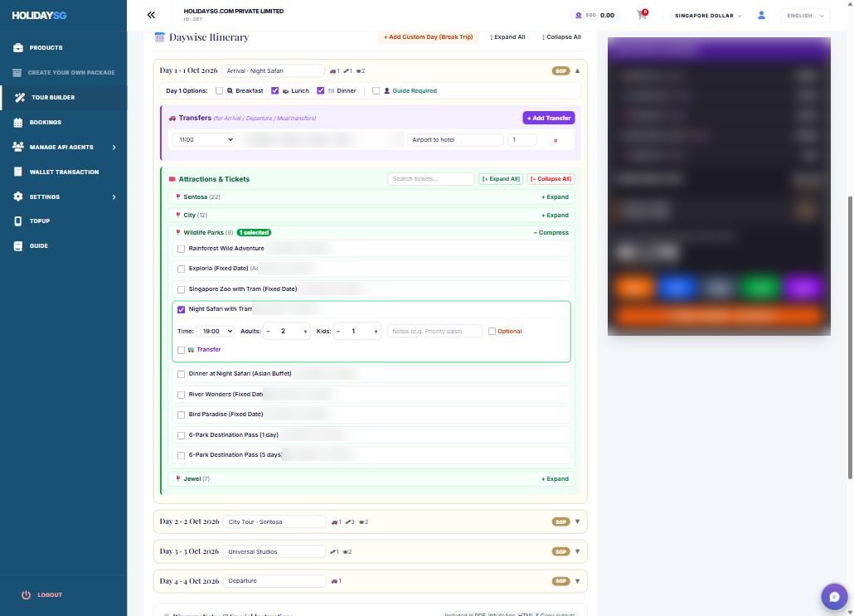The width and height of the screenshot is (854, 616).
Task: Open the user profile icon
Action: point(761,15)
